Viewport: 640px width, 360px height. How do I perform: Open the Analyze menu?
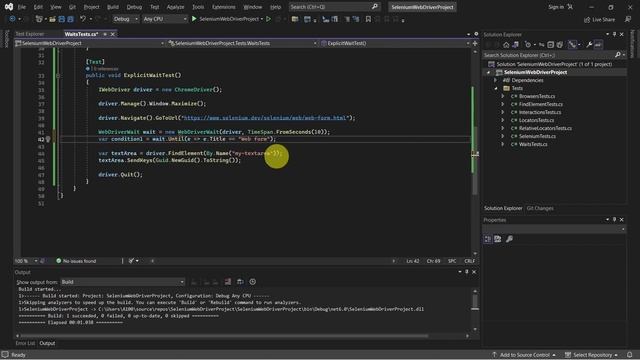pyautogui.click(x=175, y=7)
